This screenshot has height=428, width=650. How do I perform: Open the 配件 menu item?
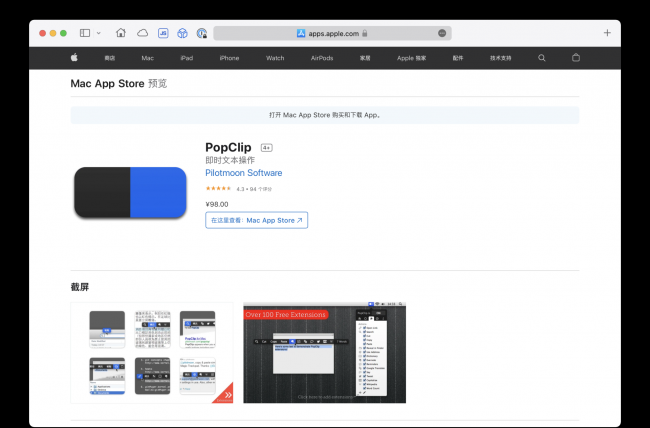point(458,58)
